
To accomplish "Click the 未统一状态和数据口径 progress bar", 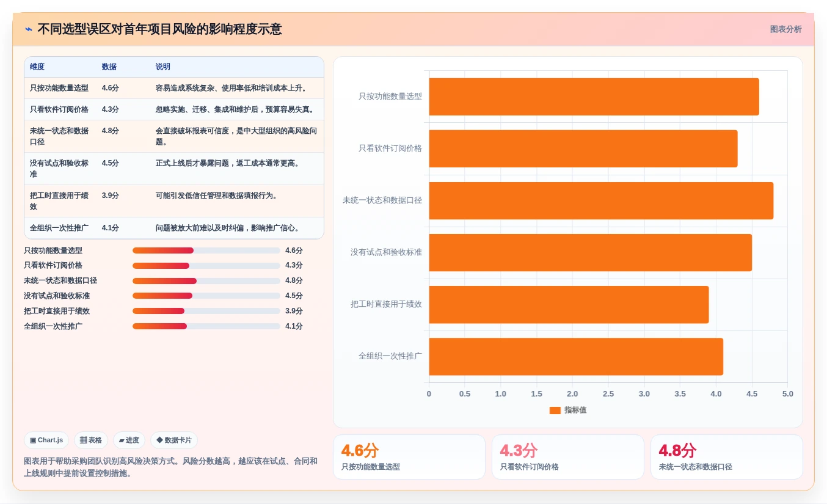I will (206, 281).
